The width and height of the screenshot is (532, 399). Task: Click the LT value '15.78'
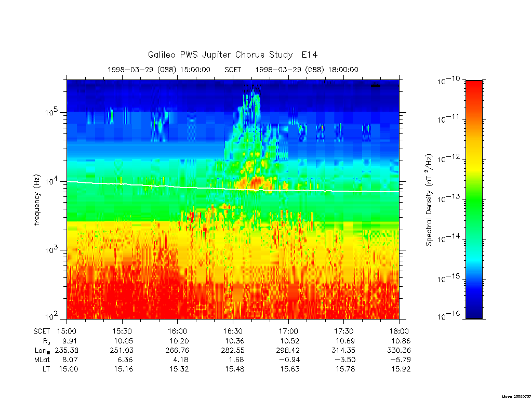pyautogui.click(x=345, y=369)
